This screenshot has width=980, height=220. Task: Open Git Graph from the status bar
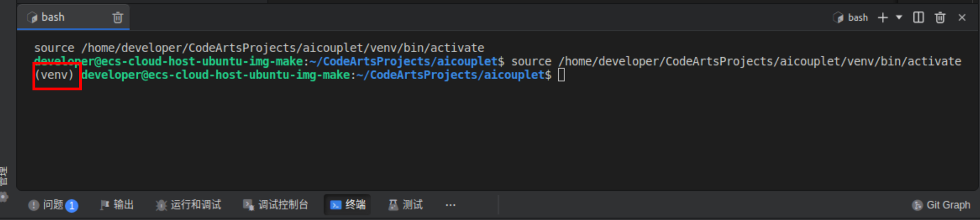pos(941,205)
